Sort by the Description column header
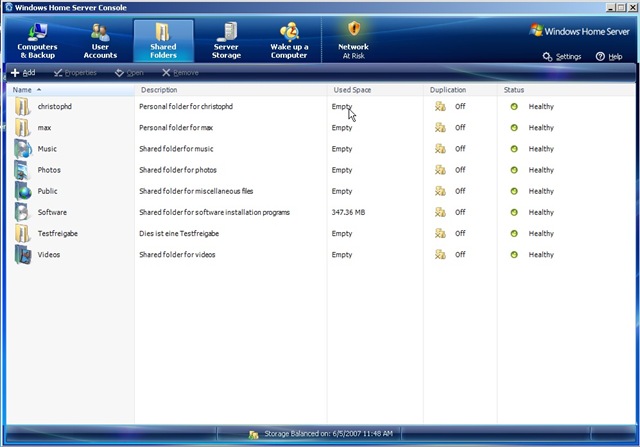This screenshot has width=640, height=447. click(x=231, y=90)
